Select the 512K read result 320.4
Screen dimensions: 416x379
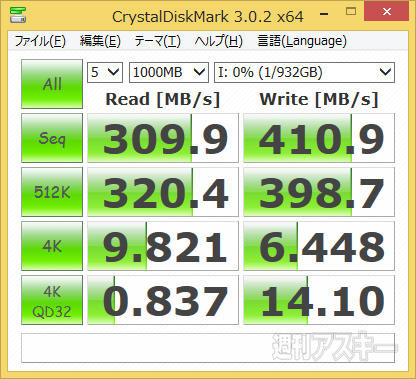point(163,192)
